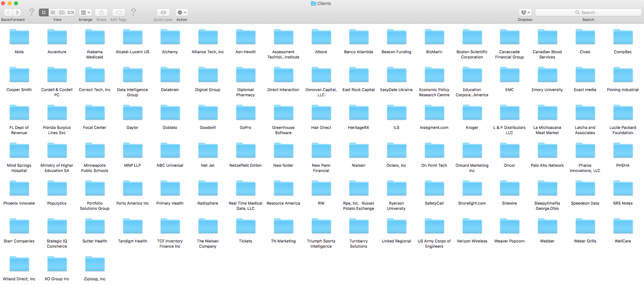644x285 pixels.
Task: Select the CompSec folder
Action: 623,37
